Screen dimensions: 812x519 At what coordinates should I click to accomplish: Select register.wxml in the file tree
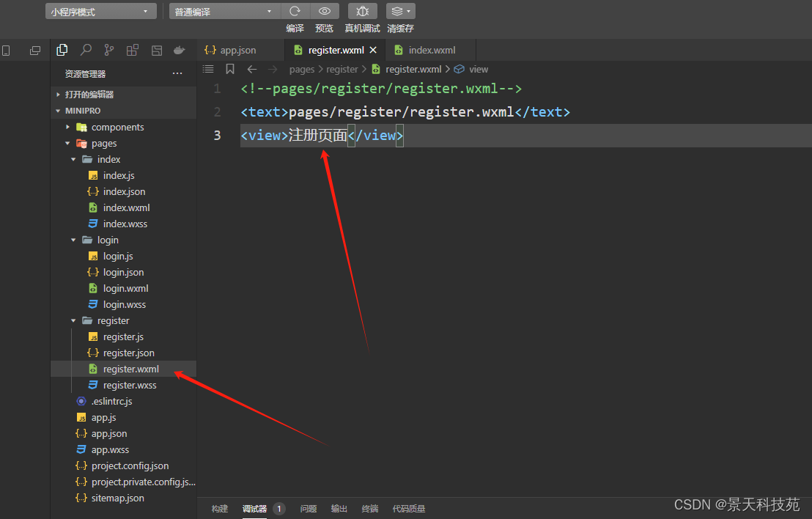(x=124, y=369)
